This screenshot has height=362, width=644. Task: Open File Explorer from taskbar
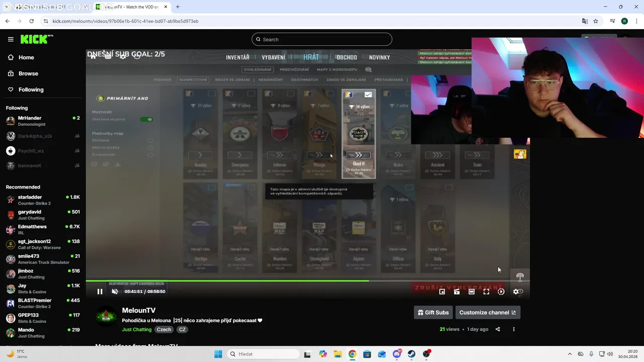[x=338, y=354]
